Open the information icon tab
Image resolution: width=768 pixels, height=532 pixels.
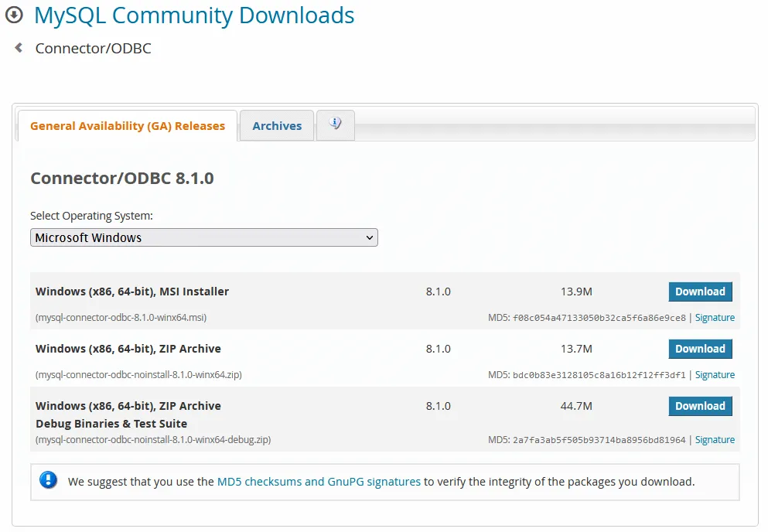pyautogui.click(x=335, y=124)
